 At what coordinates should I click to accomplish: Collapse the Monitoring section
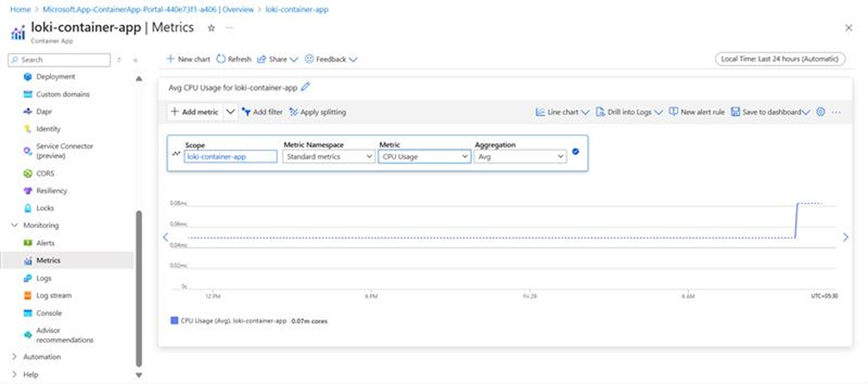click(15, 225)
